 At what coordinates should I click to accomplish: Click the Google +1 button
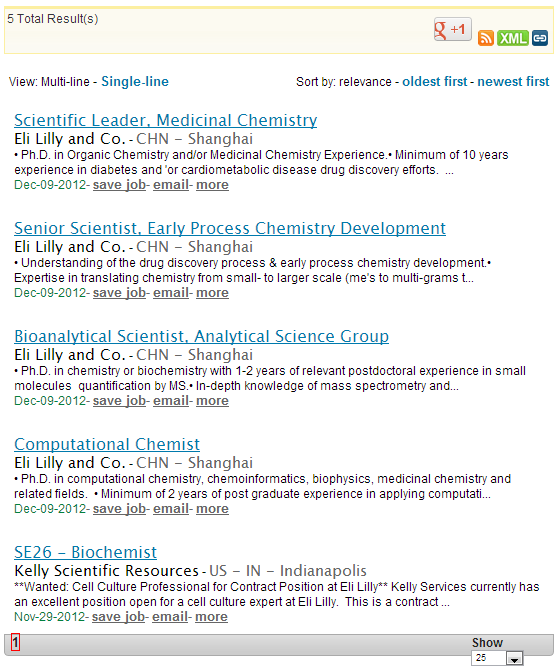coord(452,29)
